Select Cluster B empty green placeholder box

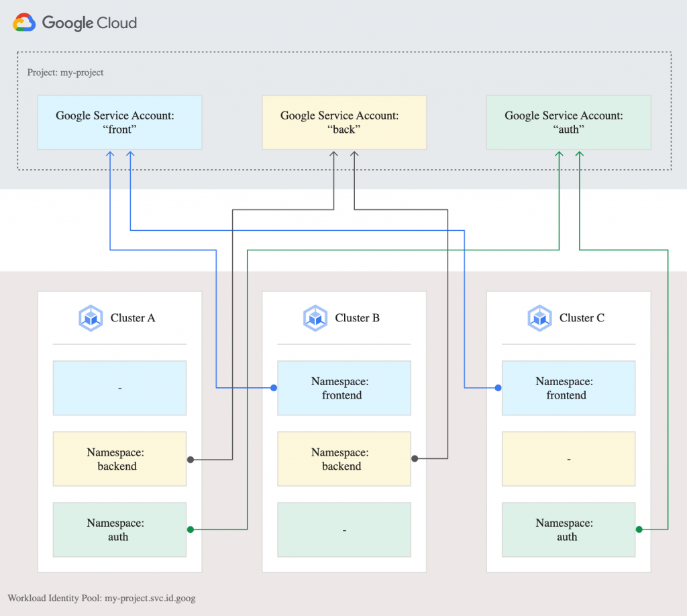pos(344,529)
